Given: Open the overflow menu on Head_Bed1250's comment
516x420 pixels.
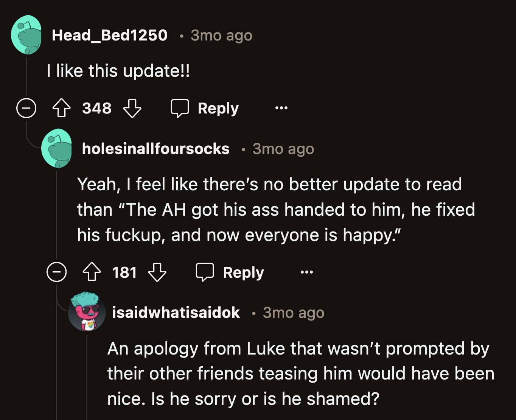Looking at the screenshot, I should click(x=281, y=109).
